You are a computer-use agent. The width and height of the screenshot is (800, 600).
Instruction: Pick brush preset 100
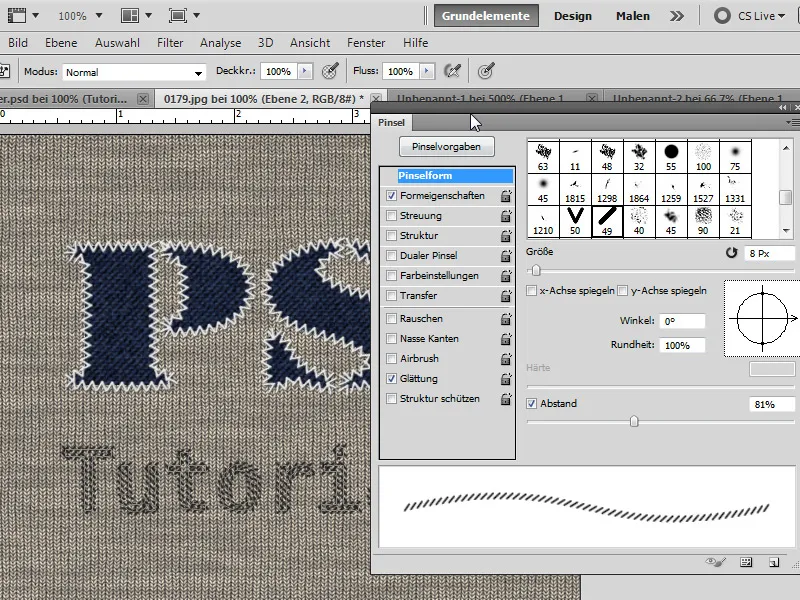click(x=703, y=157)
